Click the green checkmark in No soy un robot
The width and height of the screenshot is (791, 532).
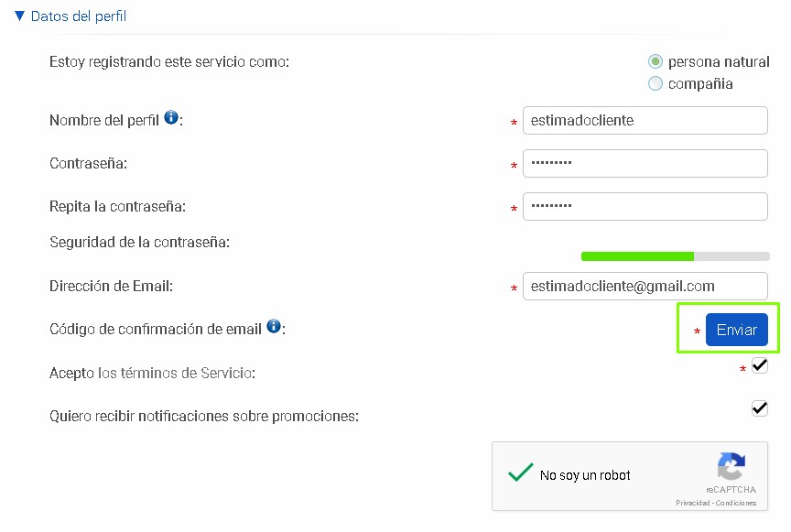coord(521,472)
